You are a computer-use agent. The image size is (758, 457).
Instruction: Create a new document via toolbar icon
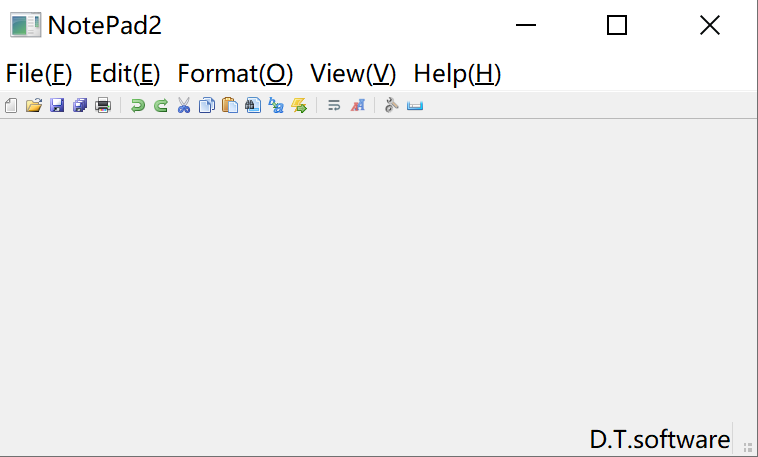(11, 105)
